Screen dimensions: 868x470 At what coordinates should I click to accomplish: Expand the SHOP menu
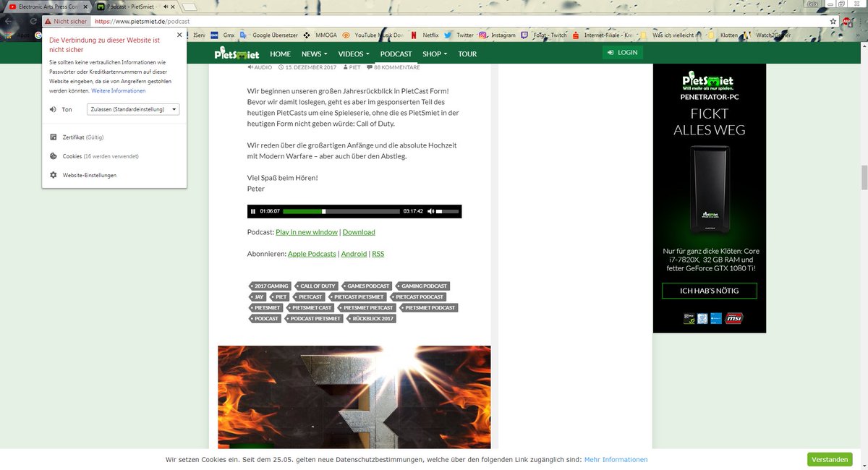(435, 54)
